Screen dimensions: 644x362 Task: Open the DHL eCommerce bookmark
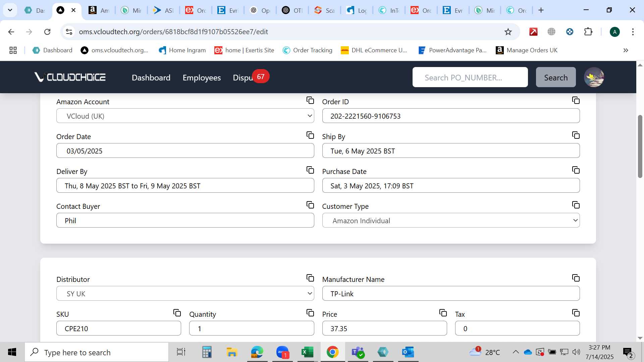pyautogui.click(x=374, y=50)
